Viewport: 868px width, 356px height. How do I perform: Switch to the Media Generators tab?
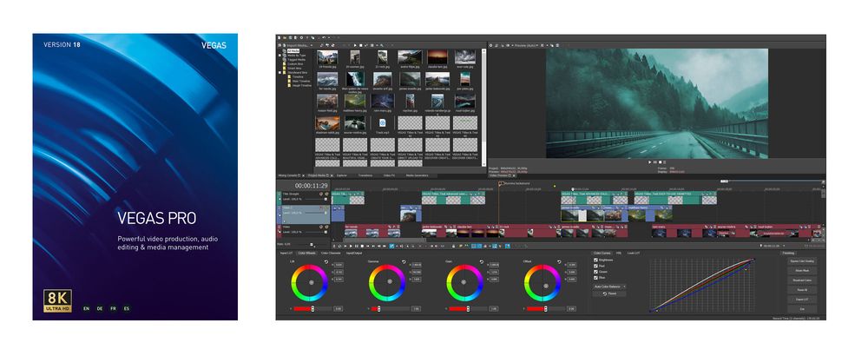point(418,175)
